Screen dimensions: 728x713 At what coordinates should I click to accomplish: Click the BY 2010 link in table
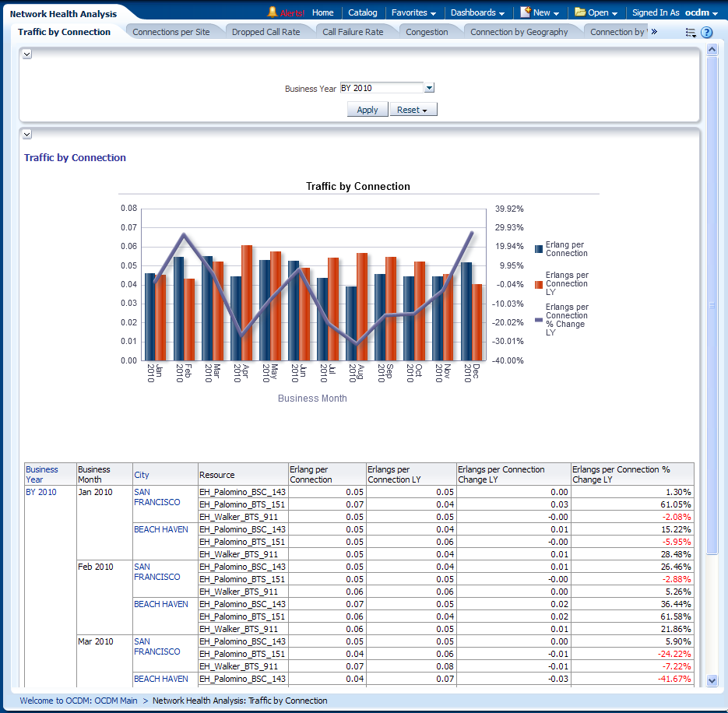point(41,492)
